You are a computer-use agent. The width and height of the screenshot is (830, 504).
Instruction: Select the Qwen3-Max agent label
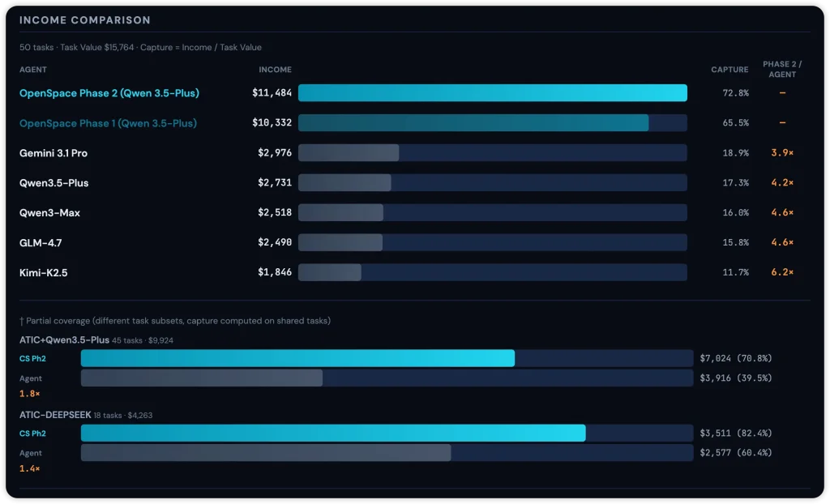click(49, 213)
